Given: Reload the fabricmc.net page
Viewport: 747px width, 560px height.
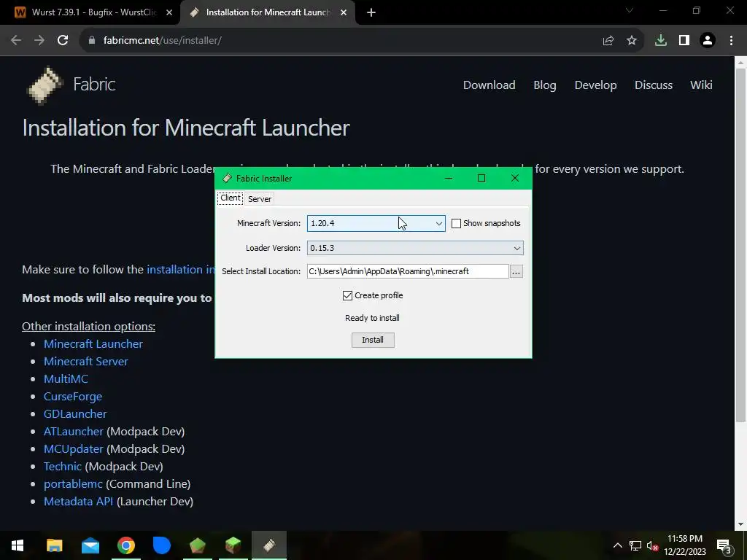Looking at the screenshot, I should [63, 41].
